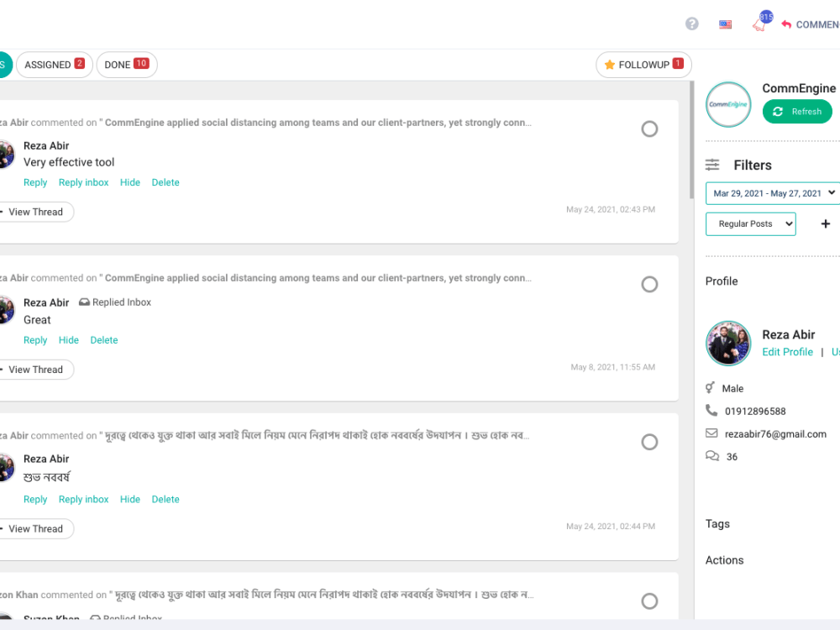
Task: Click the phone icon beside 01912896588
Action: pyautogui.click(x=711, y=411)
